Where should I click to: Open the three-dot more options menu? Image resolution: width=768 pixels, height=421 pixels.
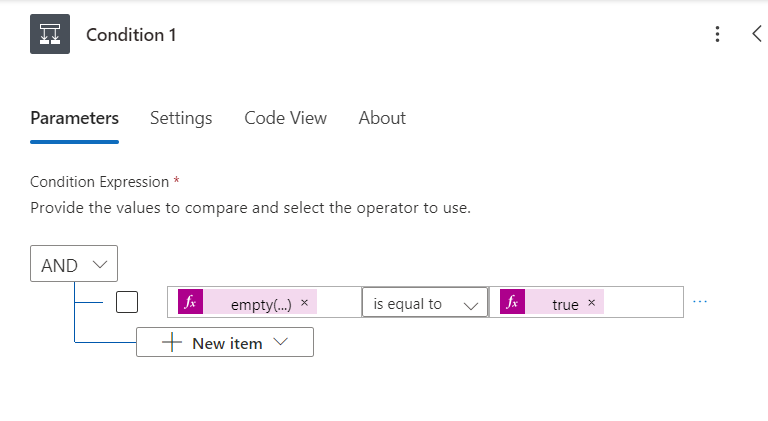tap(717, 35)
